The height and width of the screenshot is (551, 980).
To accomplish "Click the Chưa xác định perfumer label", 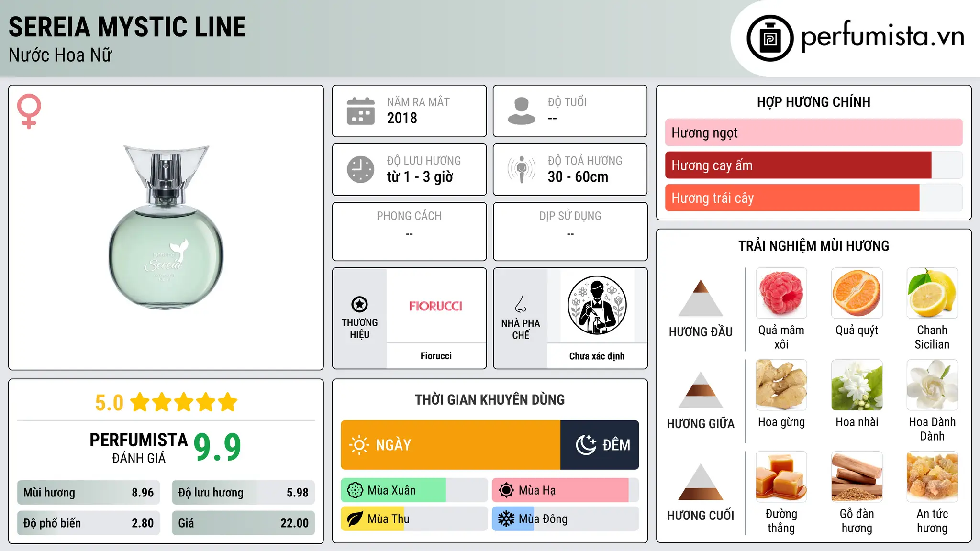I will coord(597,356).
